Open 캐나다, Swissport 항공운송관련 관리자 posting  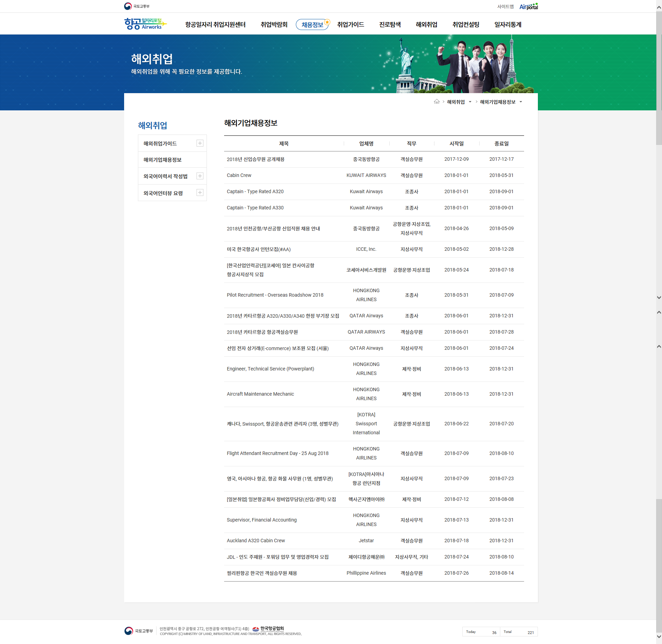tap(283, 424)
